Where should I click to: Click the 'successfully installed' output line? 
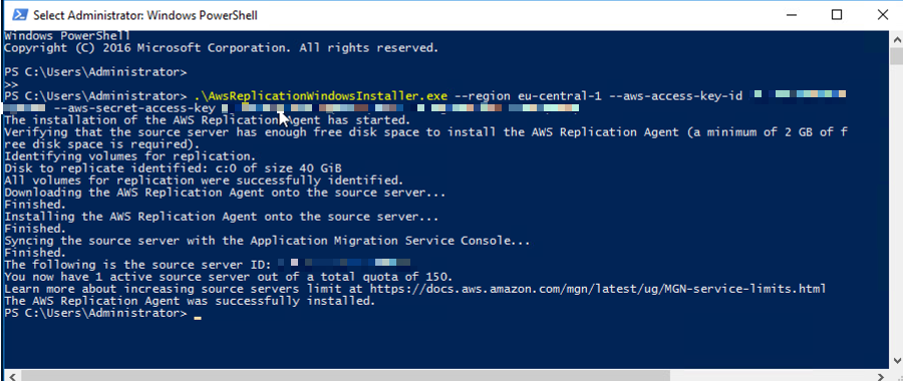[190, 301]
